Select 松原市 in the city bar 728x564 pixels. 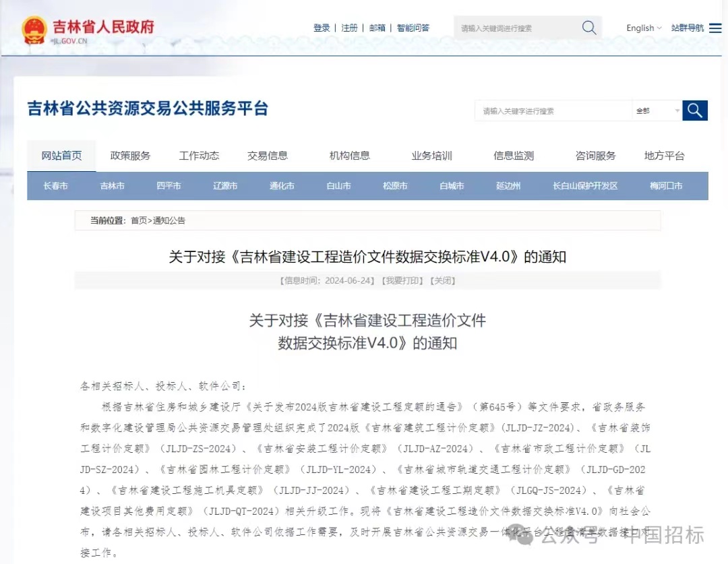coord(395,186)
